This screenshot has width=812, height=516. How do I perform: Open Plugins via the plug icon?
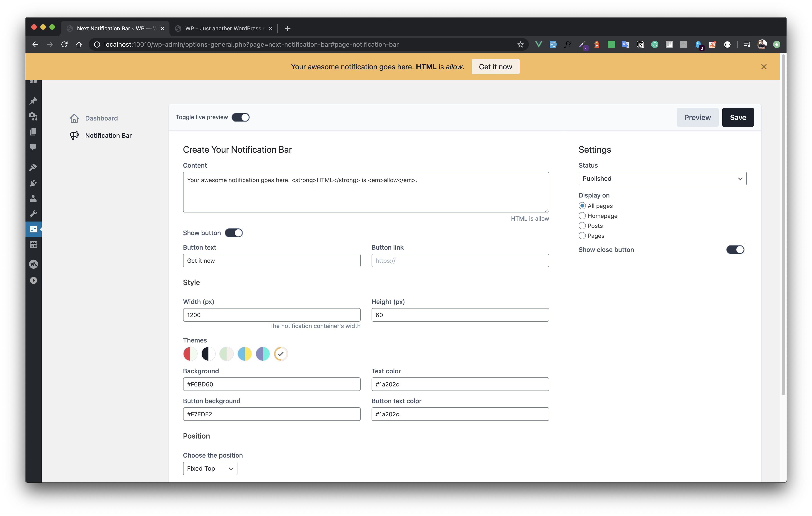[33, 183]
